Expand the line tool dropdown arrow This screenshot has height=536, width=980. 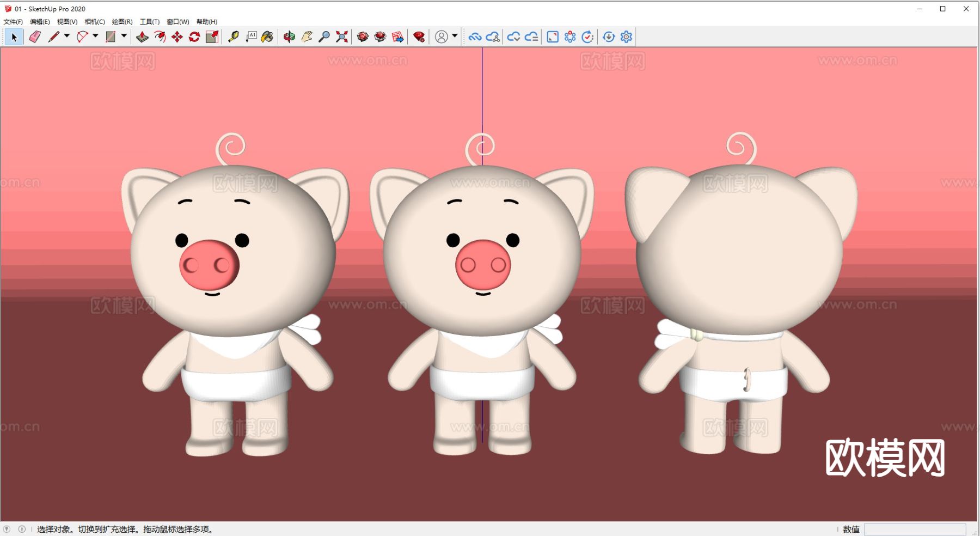pos(67,36)
